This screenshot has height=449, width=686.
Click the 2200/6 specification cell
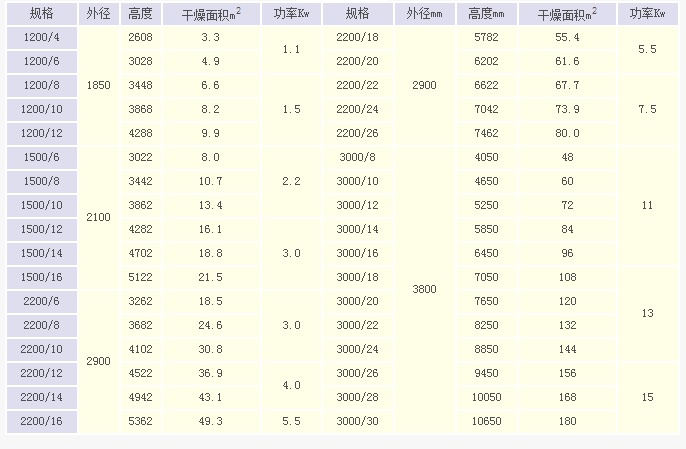[40, 301]
